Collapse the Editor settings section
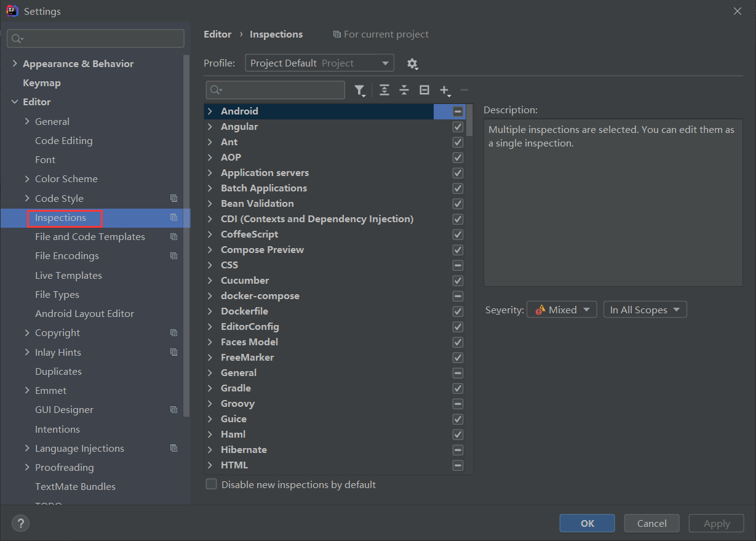 [15, 102]
